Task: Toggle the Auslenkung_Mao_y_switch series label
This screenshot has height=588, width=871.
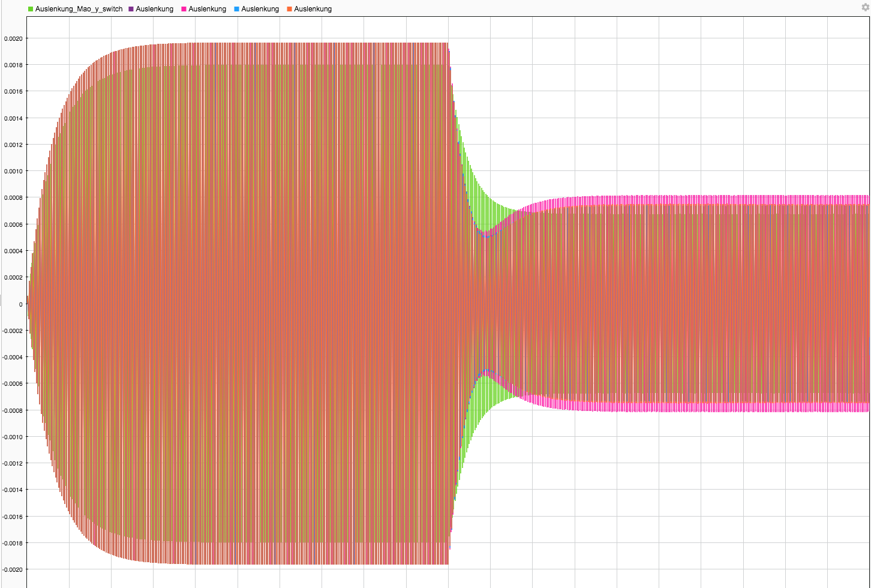Action: [79, 9]
